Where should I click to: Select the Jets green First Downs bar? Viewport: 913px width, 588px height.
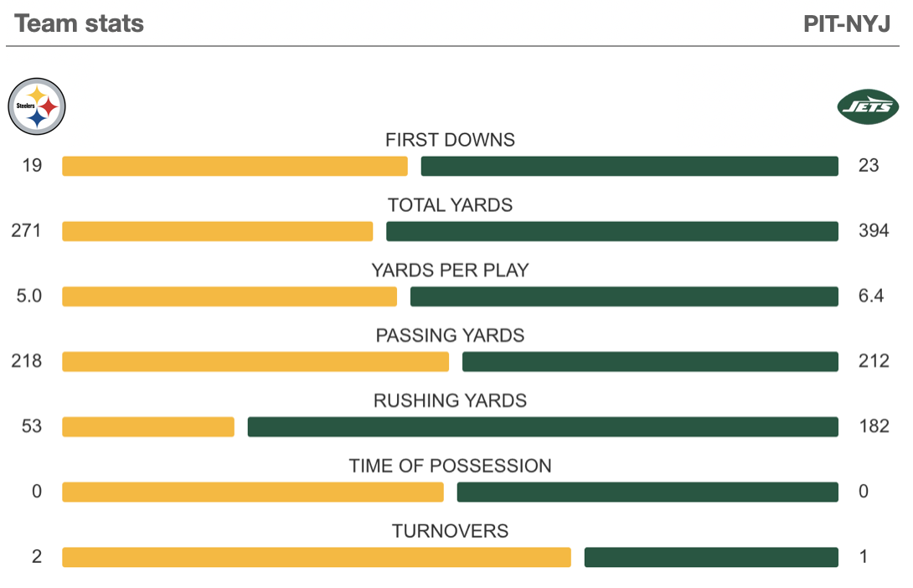pos(629,166)
